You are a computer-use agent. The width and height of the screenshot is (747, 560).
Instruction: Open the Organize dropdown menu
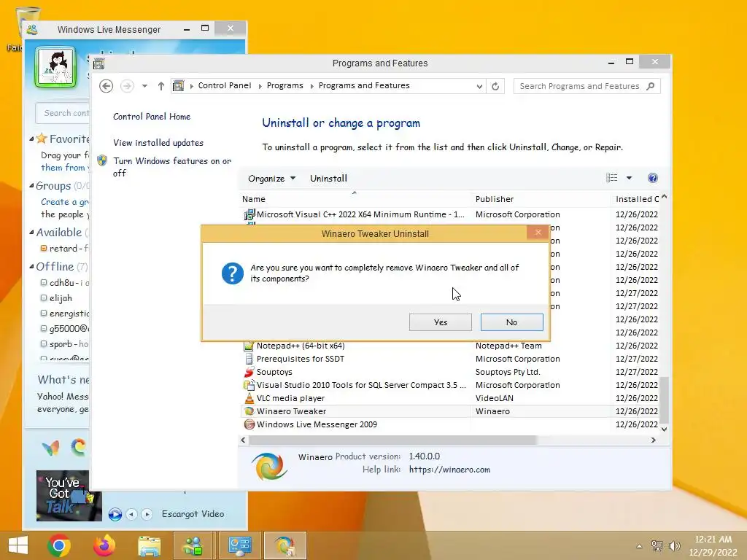click(271, 179)
